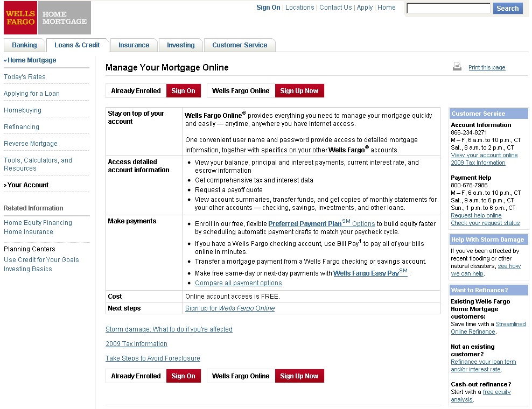Screen dimensions: 532x409
Task: Open the Print this page link
Action: pyautogui.click(x=487, y=68)
